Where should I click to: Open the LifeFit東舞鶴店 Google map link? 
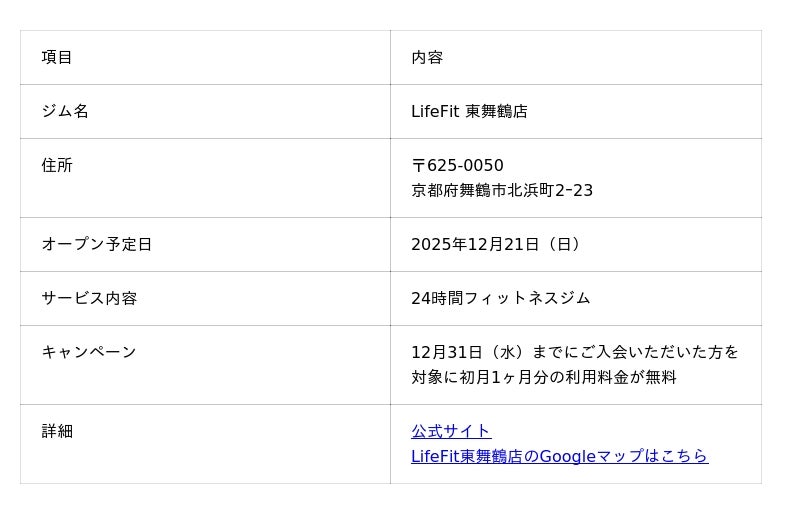coord(559,456)
